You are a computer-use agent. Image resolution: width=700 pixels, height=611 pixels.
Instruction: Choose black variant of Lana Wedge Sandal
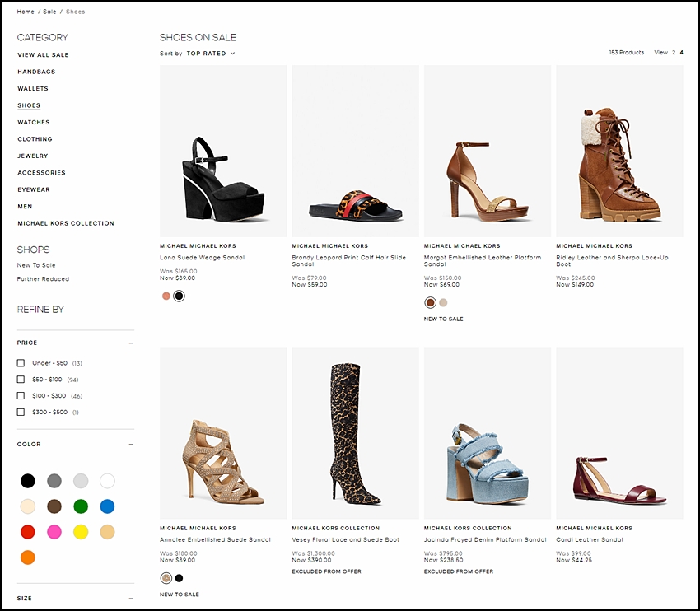(179, 296)
